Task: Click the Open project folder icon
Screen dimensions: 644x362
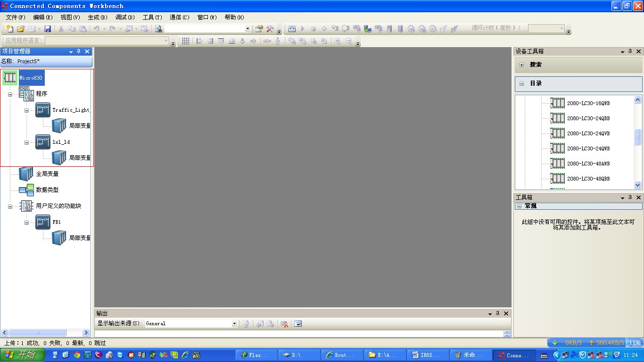Action: 20,29
